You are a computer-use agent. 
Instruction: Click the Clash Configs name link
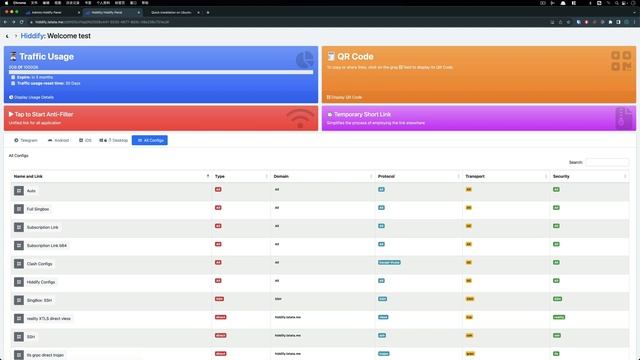pyautogui.click(x=40, y=264)
